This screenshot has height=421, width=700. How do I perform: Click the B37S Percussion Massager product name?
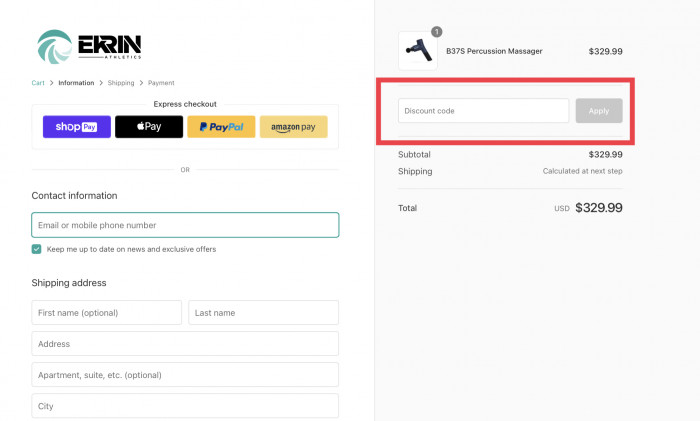pos(494,51)
